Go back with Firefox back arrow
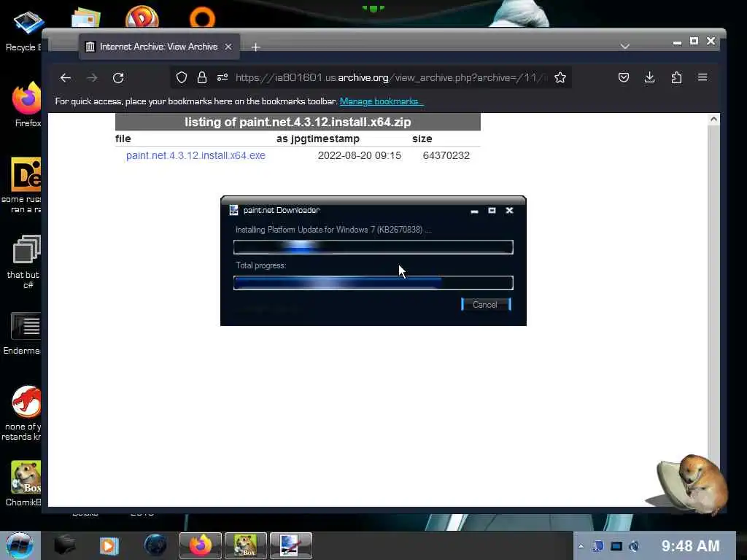747x560 pixels. [x=66, y=77]
